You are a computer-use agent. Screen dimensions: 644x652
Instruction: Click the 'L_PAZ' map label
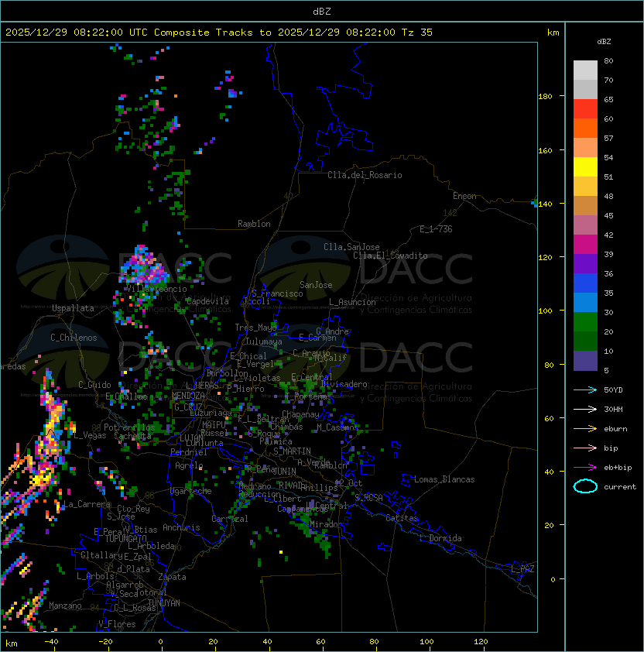[x=522, y=569]
